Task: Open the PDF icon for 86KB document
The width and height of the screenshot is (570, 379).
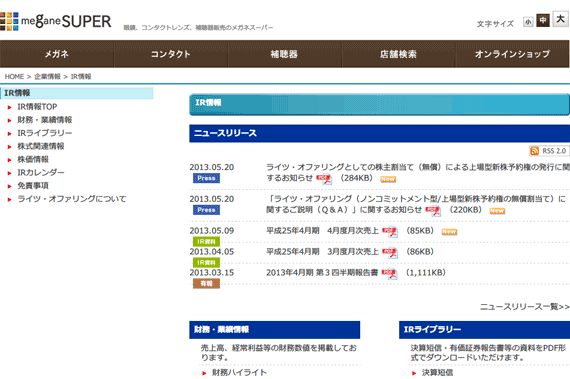Action: (x=390, y=253)
